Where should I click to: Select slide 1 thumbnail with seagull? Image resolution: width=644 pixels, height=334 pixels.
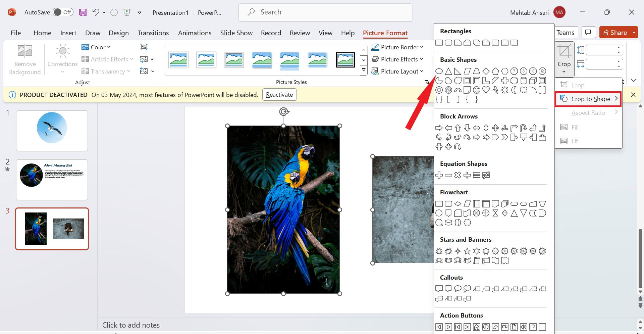tap(52, 131)
